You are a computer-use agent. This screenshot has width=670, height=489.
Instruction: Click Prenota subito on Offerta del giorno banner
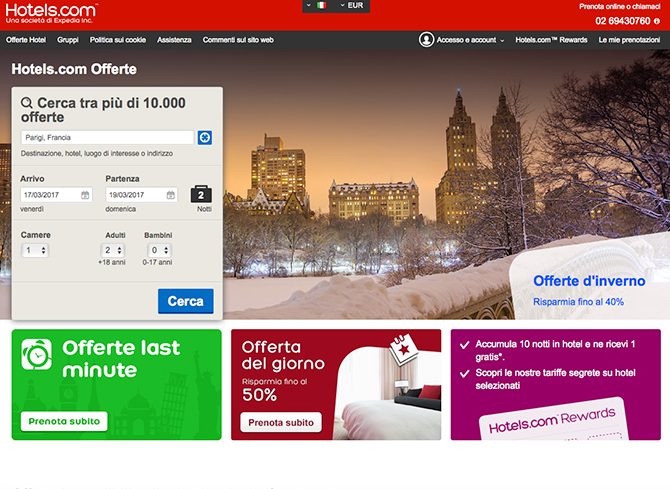281,422
